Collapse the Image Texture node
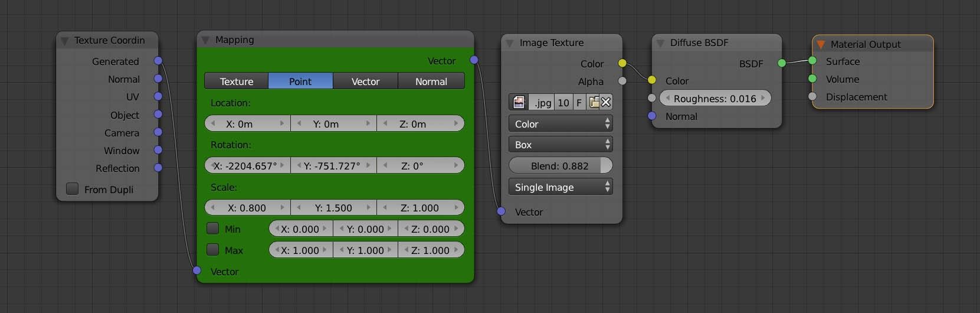 [510, 43]
